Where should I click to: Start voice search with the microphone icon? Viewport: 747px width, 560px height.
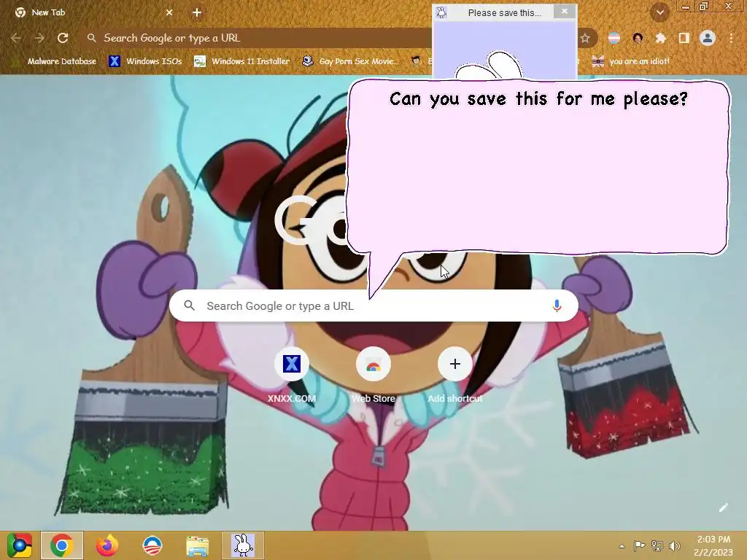click(557, 306)
